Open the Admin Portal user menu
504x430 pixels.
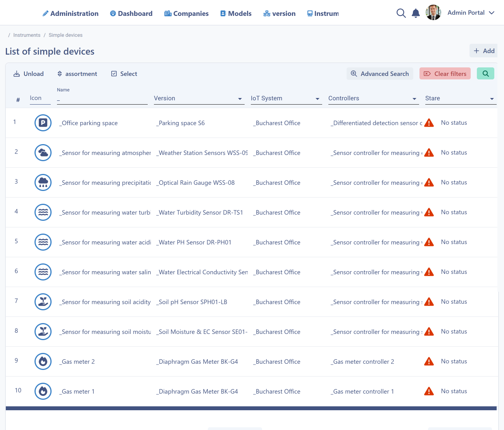pos(471,13)
